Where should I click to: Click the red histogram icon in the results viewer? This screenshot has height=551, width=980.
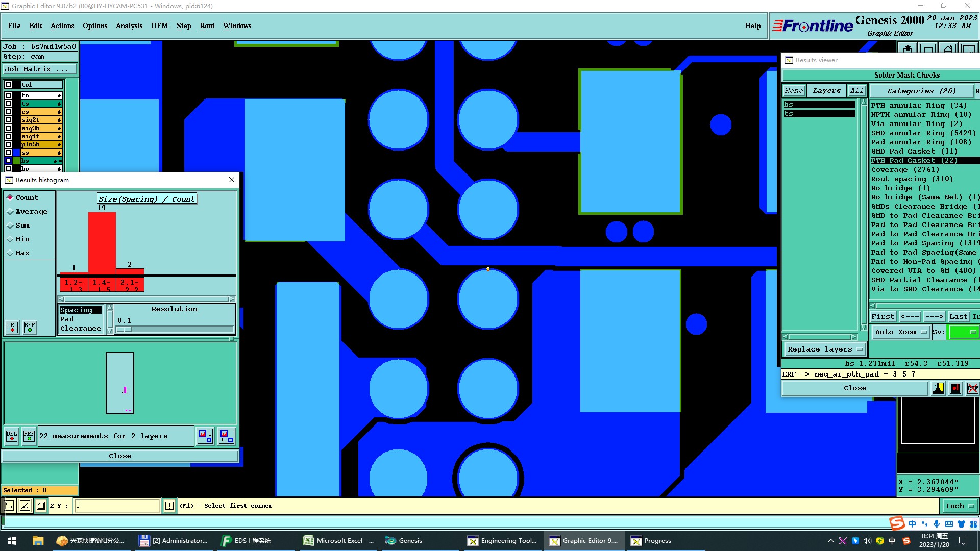tap(955, 388)
